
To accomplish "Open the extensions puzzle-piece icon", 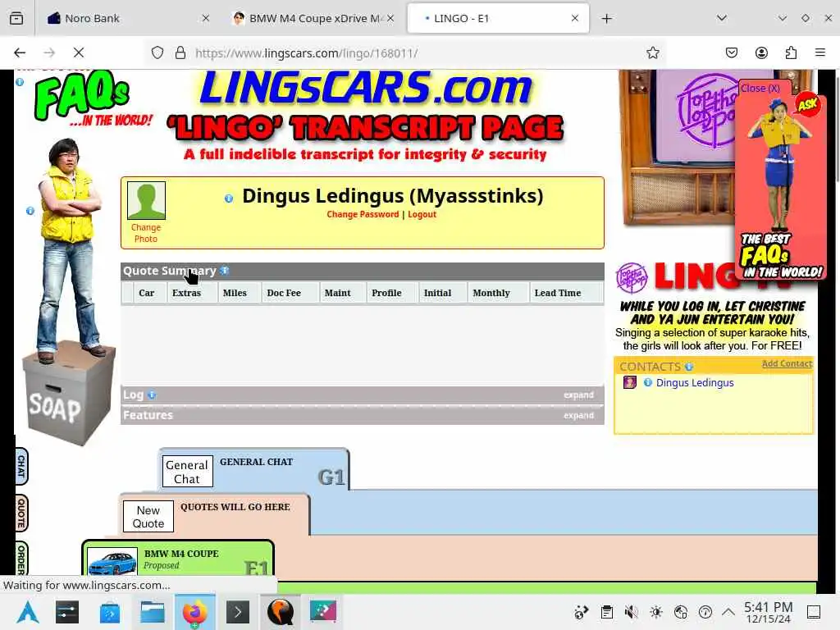I will tap(791, 52).
